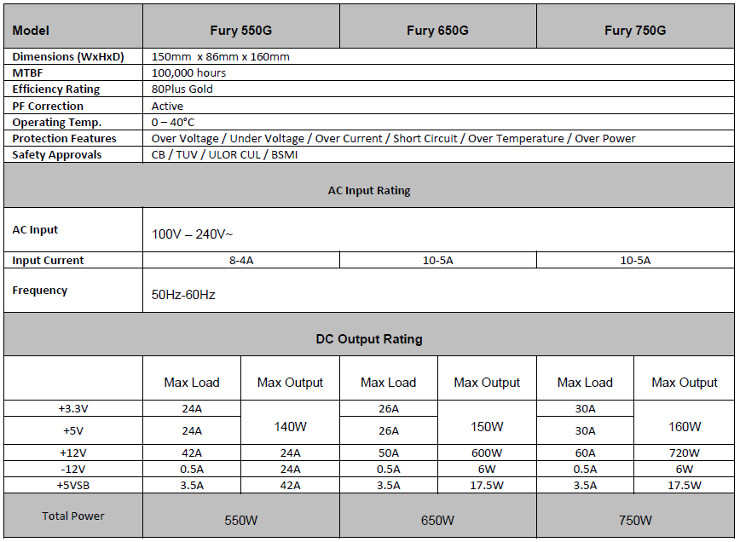740x542 pixels.
Task: Select the 80Plus Gold efficiency cell
Action: (182, 89)
